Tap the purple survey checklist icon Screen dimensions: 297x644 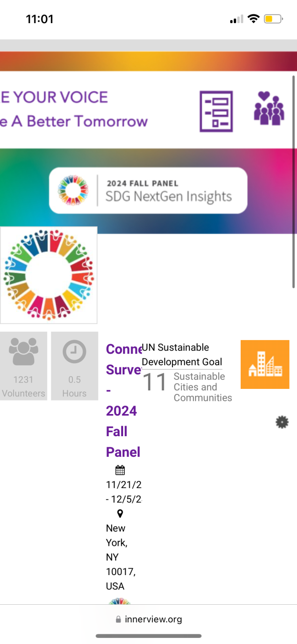(x=217, y=111)
